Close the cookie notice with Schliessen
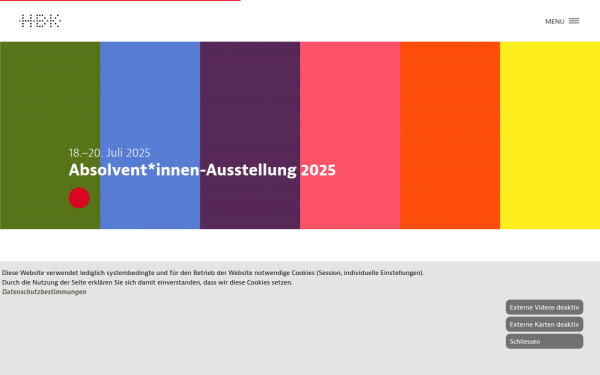 [544, 341]
